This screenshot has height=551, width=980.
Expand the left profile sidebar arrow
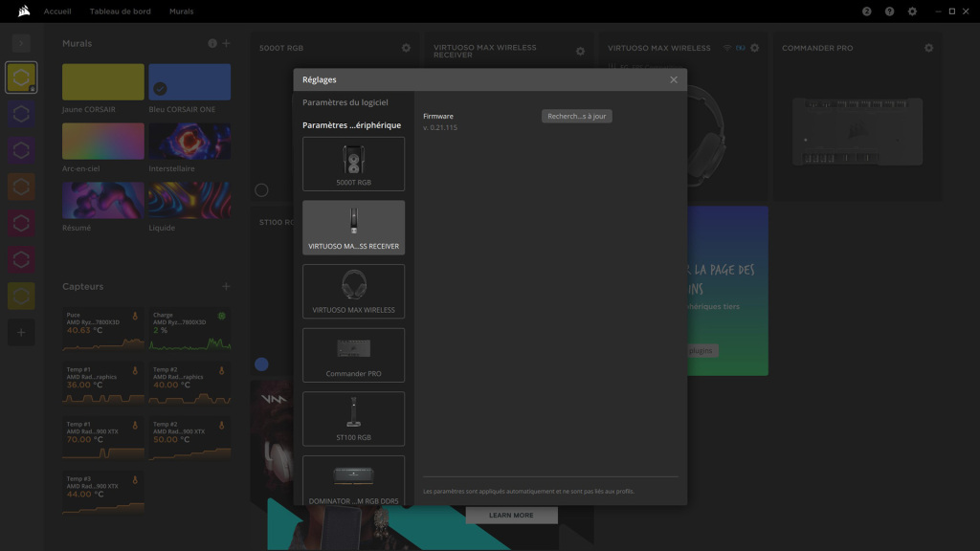point(21,43)
